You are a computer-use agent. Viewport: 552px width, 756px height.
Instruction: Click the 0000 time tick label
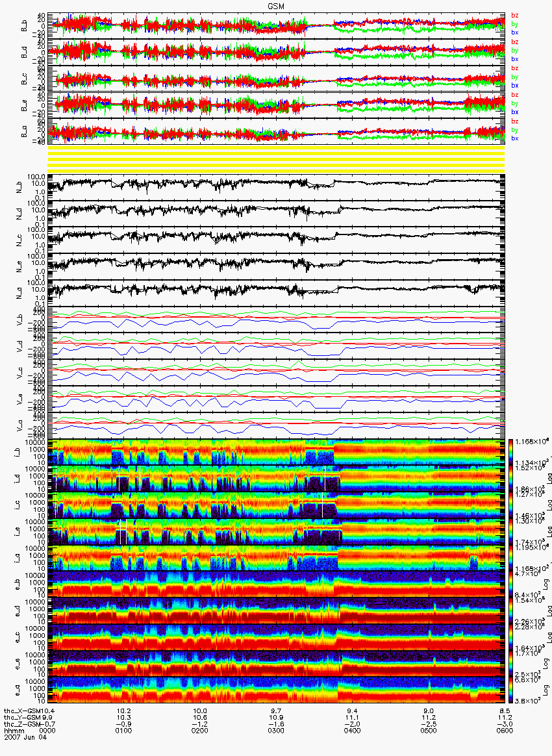click(x=47, y=731)
